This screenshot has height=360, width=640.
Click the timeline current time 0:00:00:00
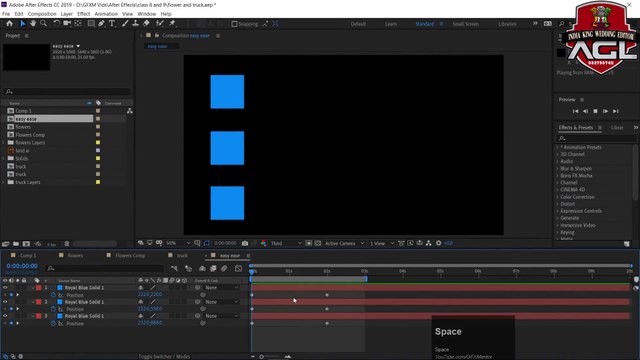tap(22, 266)
